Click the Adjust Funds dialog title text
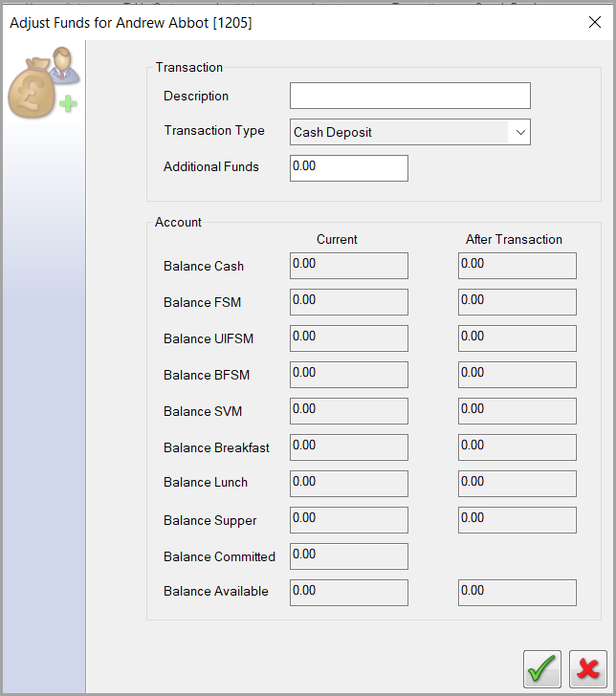 pos(131,23)
